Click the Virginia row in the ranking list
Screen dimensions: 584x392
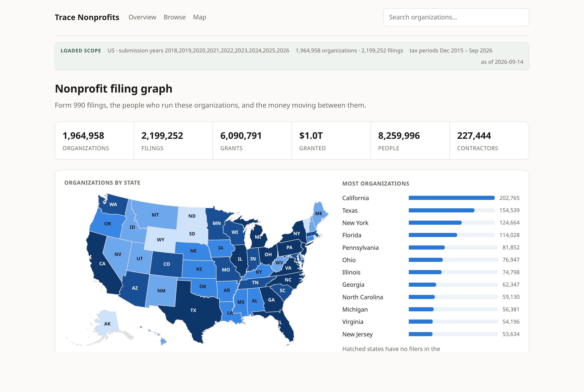tap(431, 322)
